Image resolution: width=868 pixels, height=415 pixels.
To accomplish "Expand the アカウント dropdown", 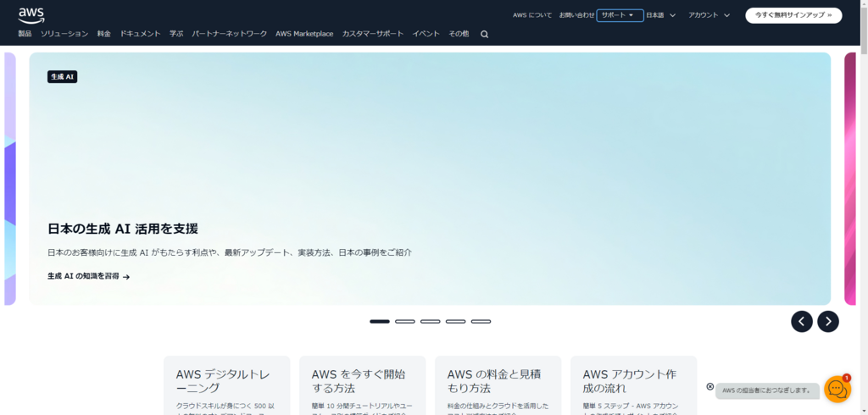I will point(709,15).
